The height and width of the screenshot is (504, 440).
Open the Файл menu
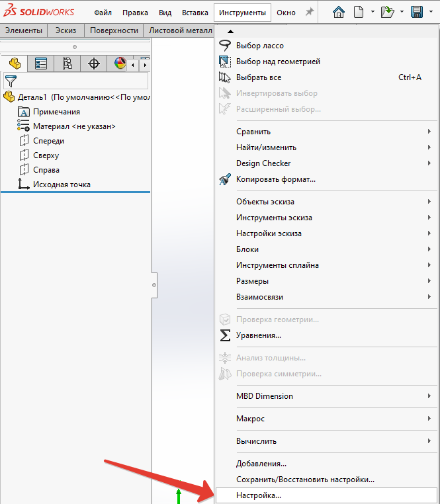pos(103,13)
